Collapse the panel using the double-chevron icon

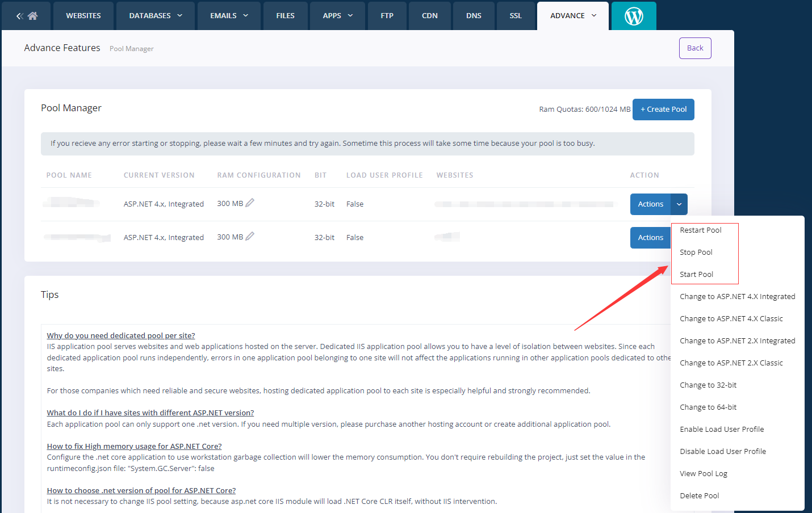pyautogui.click(x=20, y=15)
